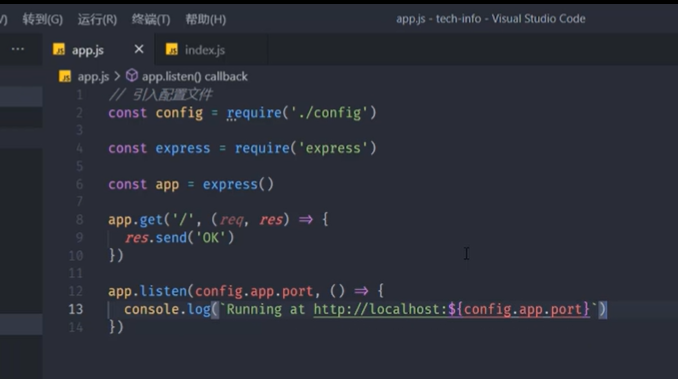Open the 转到(G) menu
Image resolution: width=678 pixels, height=379 pixels.
pos(42,19)
